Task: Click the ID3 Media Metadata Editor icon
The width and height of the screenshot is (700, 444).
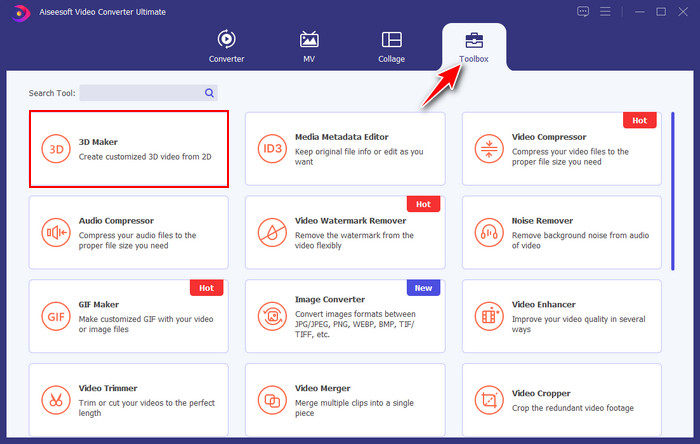Action: click(x=272, y=149)
